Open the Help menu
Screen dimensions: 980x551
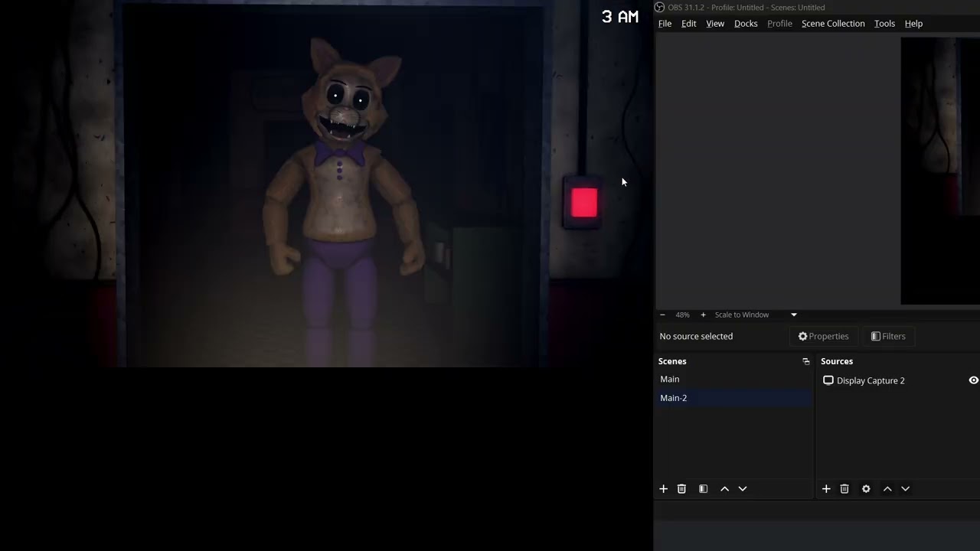tap(913, 24)
